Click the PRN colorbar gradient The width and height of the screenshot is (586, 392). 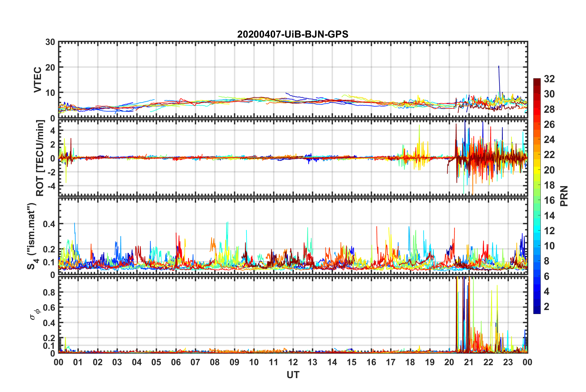coord(537,196)
